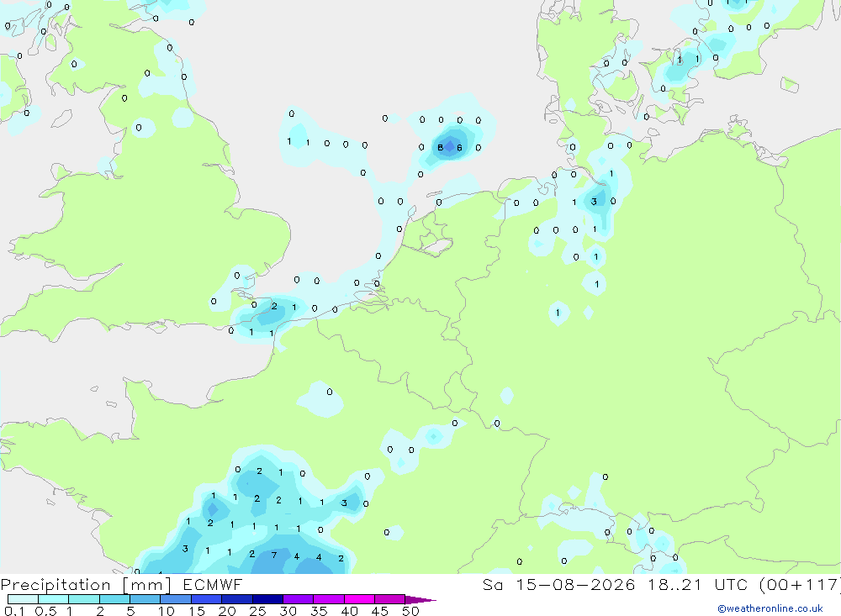Click the '10' legend scale number
The height and width of the screenshot is (616, 841).
click(166, 611)
